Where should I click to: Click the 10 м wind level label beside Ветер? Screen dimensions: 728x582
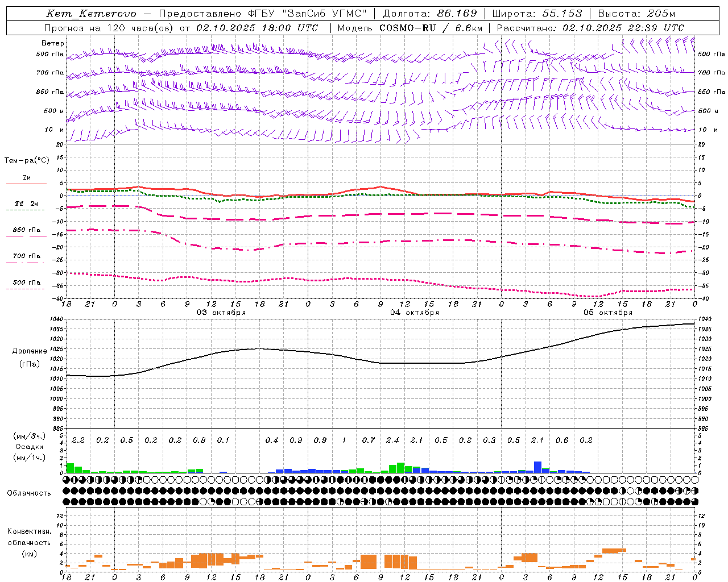pyautogui.click(x=55, y=130)
